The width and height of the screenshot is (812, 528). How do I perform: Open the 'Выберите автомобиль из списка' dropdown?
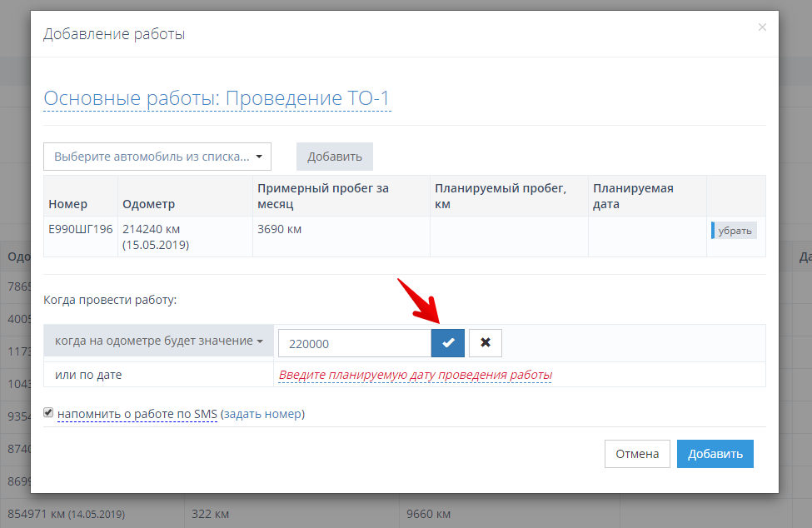coord(157,157)
